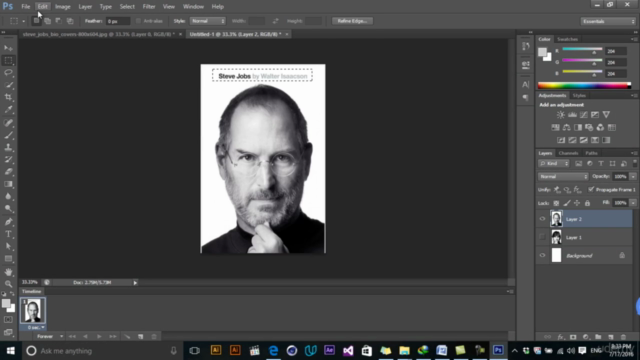640x360 pixels.
Task: Open the Fill slider dropdown arrow
Action: tap(633, 203)
